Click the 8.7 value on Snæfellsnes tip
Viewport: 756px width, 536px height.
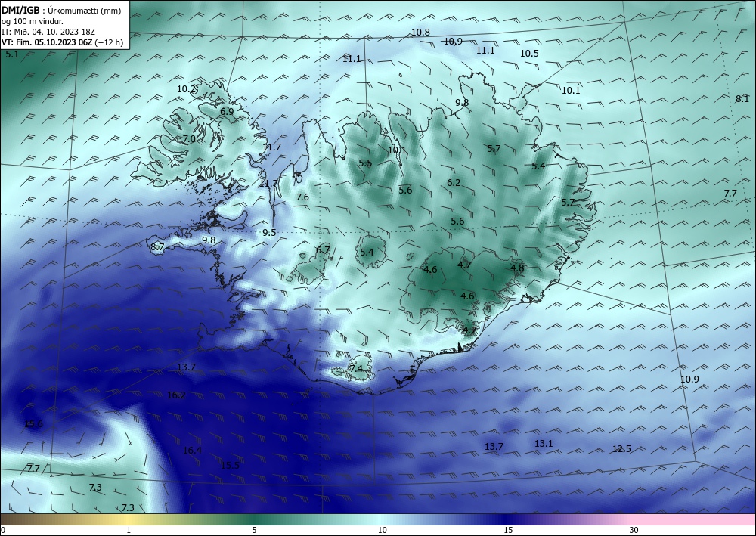pos(158,246)
